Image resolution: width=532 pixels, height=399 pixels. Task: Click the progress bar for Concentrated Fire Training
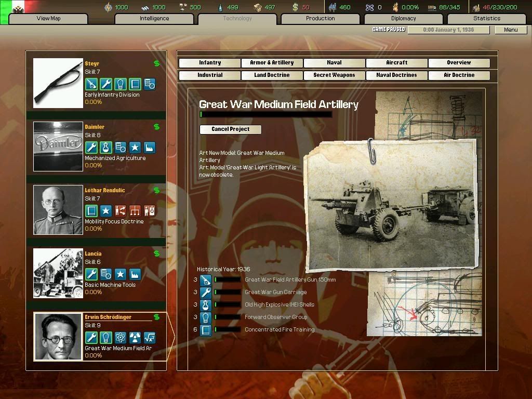tap(228, 329)
